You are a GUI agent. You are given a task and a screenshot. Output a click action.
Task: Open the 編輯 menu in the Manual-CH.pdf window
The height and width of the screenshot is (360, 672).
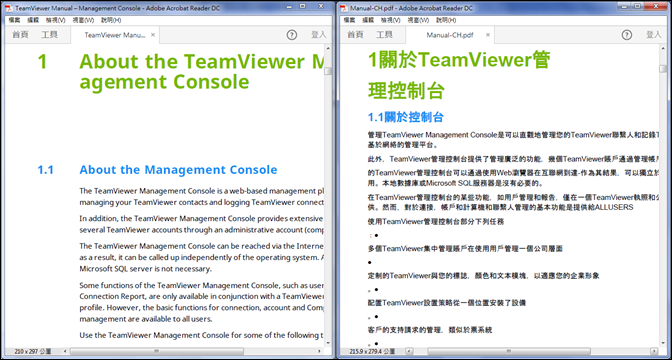pos(368,20)
